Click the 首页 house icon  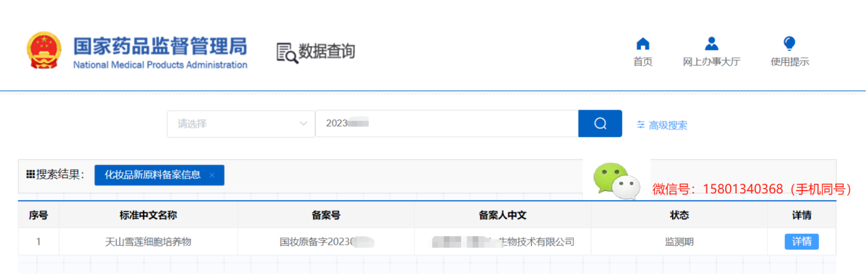(643, 44)
